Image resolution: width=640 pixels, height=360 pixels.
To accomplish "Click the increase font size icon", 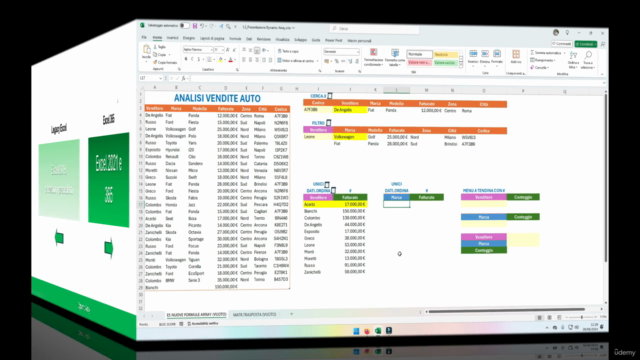I will [228, 50].
